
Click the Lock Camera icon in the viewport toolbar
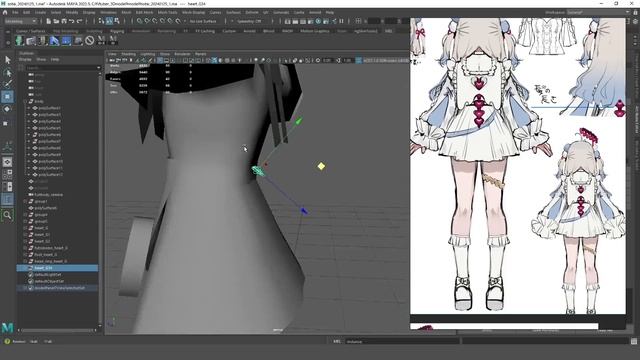(118, 60)
